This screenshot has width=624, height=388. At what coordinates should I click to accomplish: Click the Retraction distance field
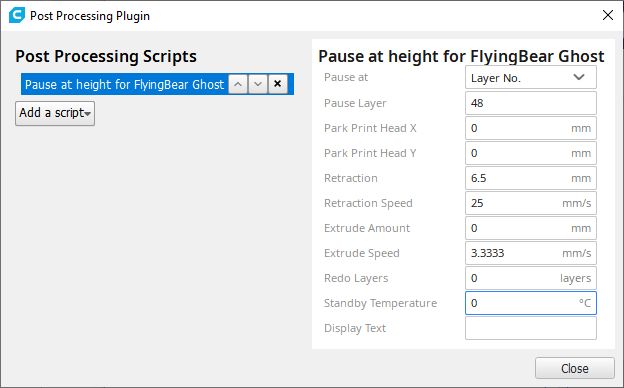(530, 178)
